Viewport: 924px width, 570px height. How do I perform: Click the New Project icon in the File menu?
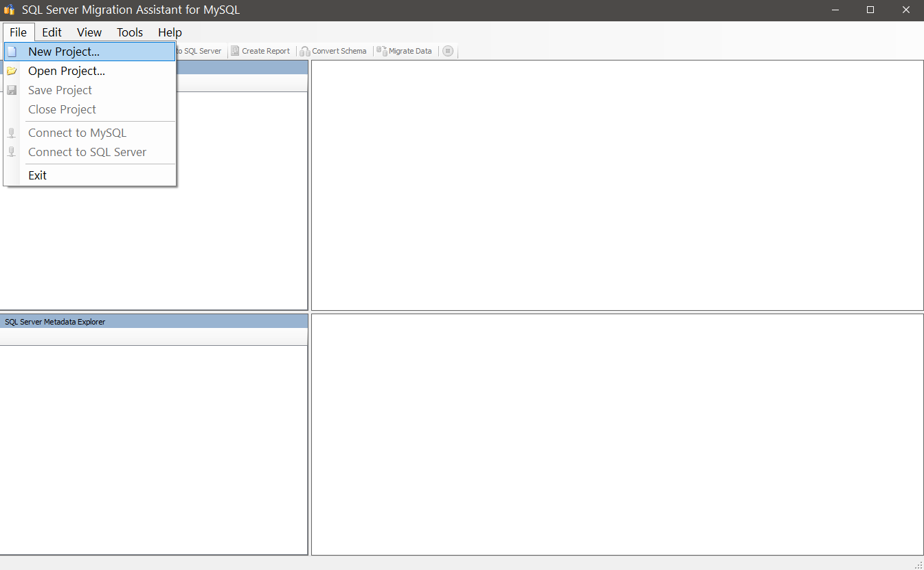(12, 51)
